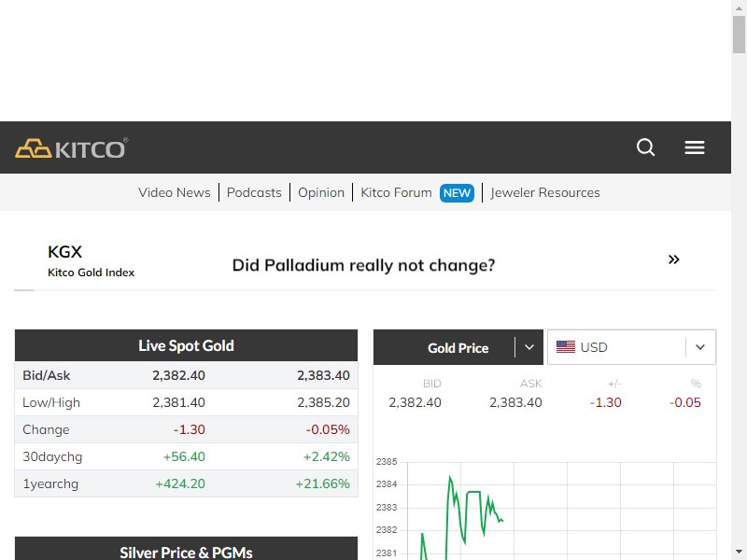The image size is (747, 560).
Task: Open the hamburger menu icon
Action: point(695,147)
